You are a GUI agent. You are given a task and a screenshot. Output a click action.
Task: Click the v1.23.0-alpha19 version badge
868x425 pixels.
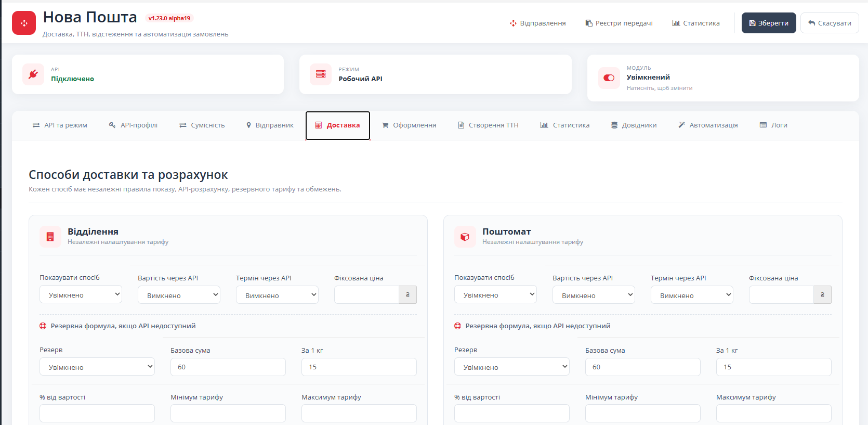pos(169,18)
